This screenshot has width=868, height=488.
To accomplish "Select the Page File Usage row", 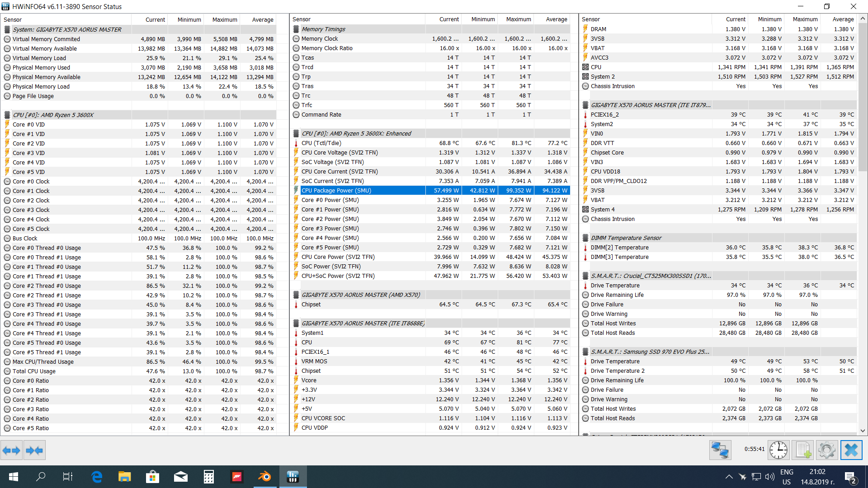I will point(139,96).
